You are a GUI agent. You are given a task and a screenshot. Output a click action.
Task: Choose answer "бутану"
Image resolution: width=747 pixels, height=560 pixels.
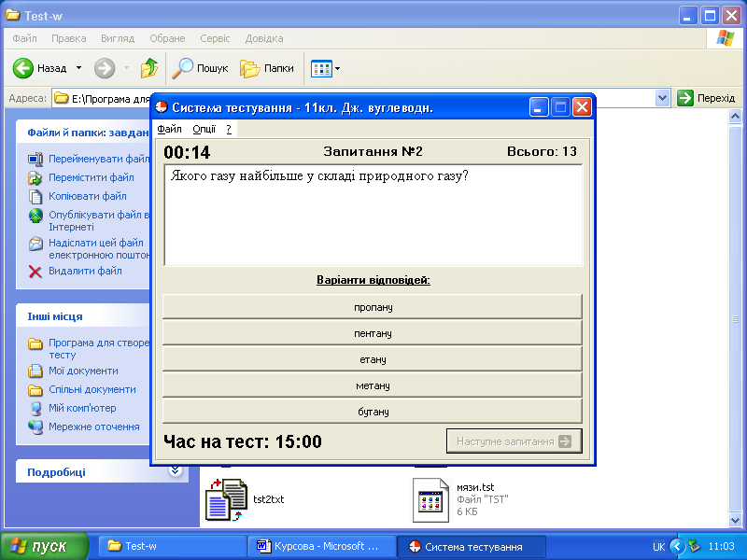click(372, 411)
